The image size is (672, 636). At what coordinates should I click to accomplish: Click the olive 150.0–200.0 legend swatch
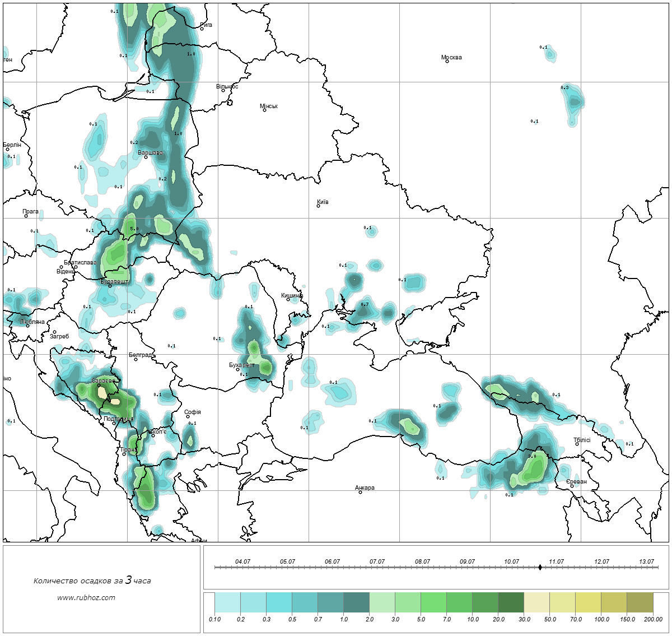pyautogui.click(x=640, y=603)
